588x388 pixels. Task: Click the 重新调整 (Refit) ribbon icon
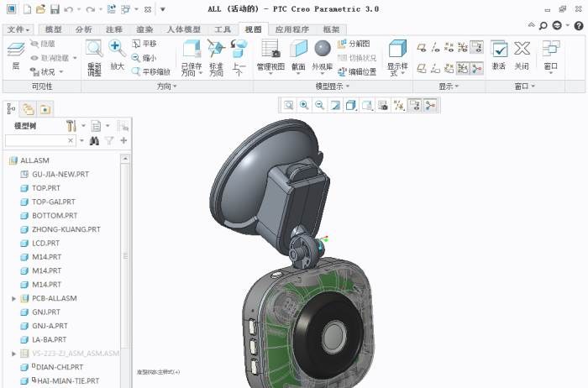94,58
